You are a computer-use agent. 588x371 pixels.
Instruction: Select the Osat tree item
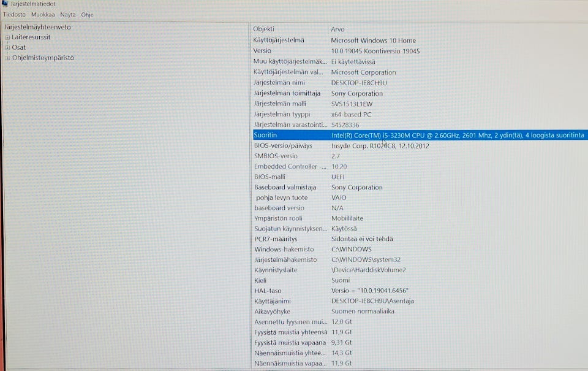(19, 47)
